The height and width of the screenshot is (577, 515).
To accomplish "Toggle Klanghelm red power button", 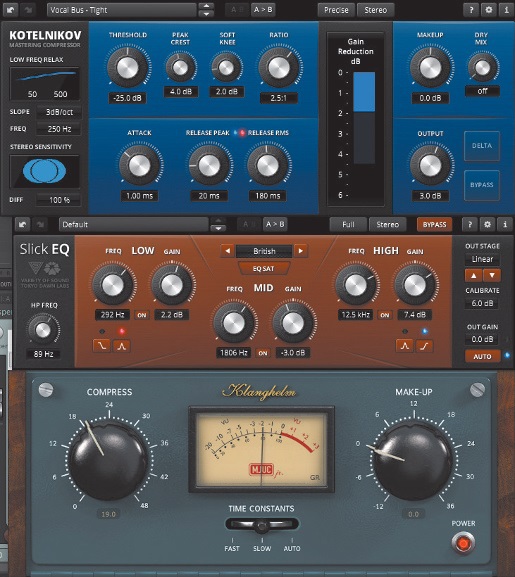I will tap(463, 543).
